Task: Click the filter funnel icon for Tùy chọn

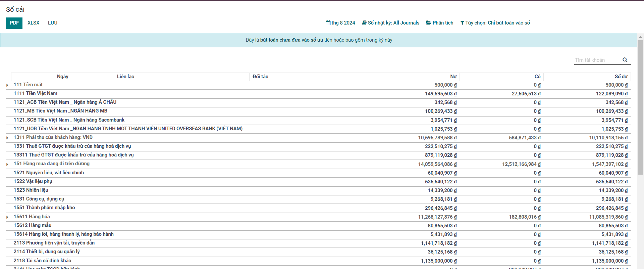Action: tap(462, 23)
